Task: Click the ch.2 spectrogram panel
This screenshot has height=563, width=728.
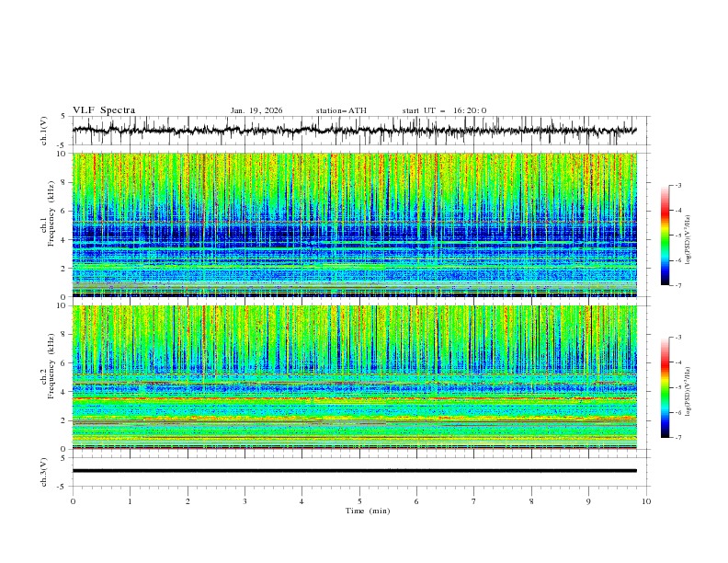Action: [354, 377]
